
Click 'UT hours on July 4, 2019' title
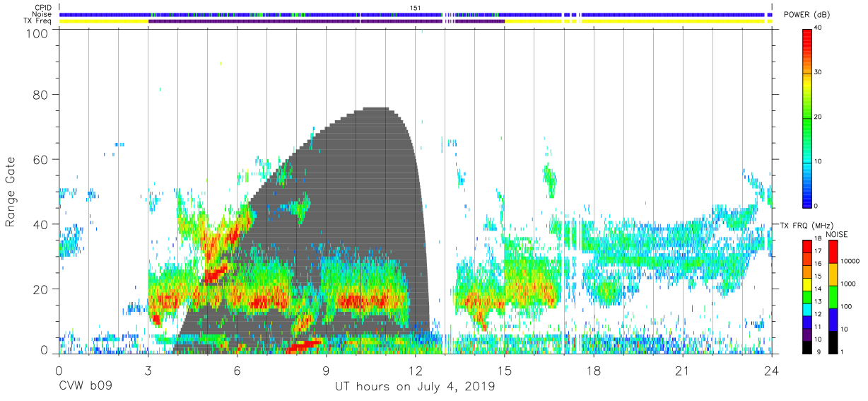[x=415, y=387]
